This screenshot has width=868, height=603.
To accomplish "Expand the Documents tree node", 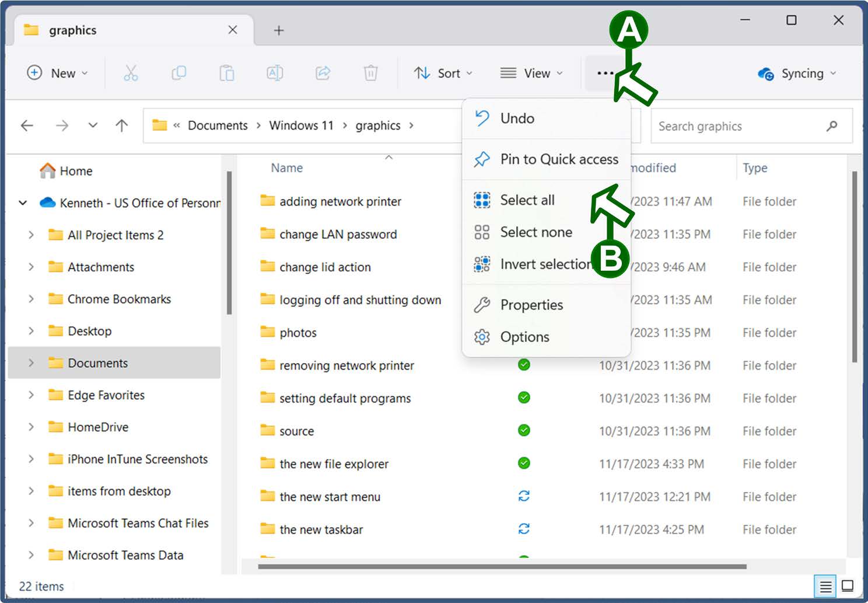I will click(31, 363).
